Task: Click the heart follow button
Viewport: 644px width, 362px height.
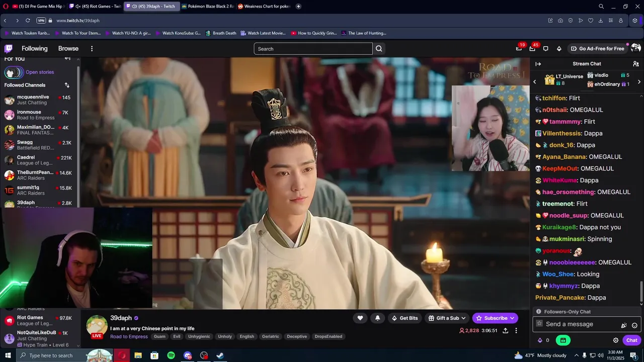Action: click(360, 318)
